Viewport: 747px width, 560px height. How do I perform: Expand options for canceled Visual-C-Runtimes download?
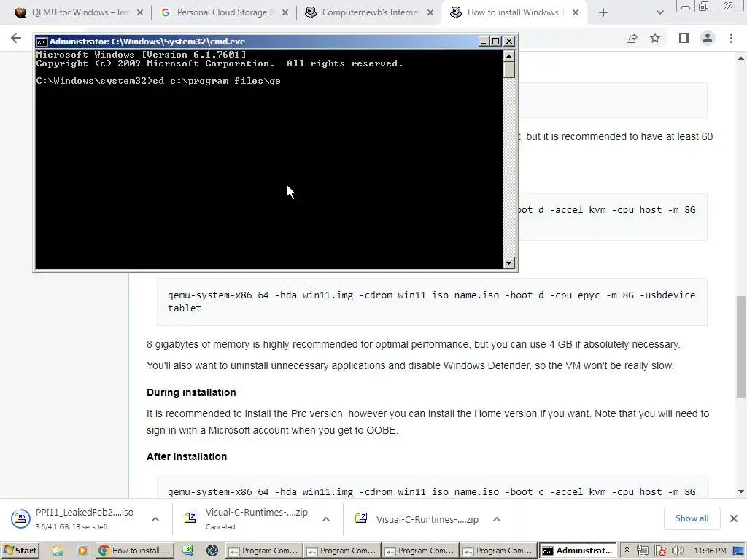pyautogui.click(x=326, y=519)
